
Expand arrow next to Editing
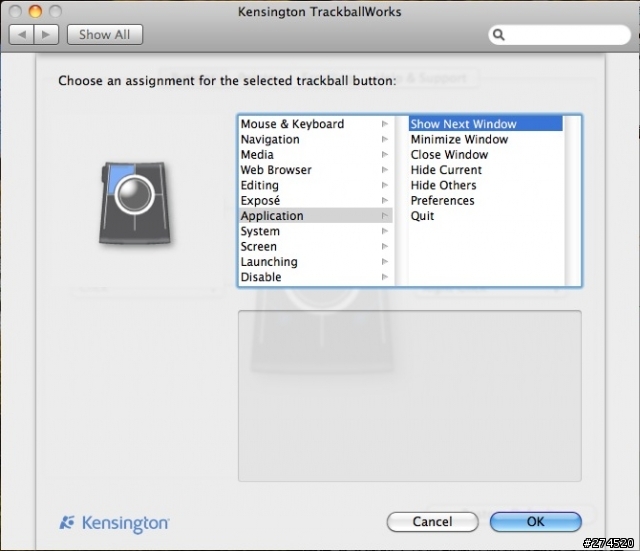(384, 185)
